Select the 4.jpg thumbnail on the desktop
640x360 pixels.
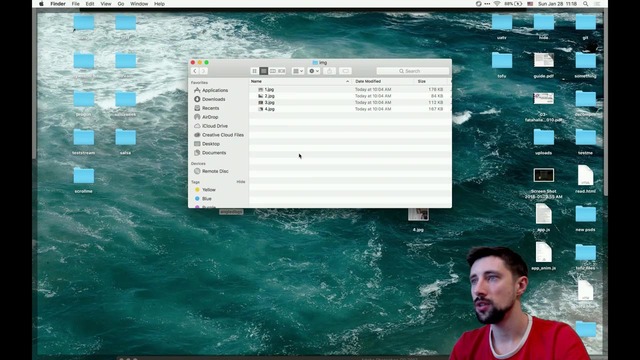point(418,215)
